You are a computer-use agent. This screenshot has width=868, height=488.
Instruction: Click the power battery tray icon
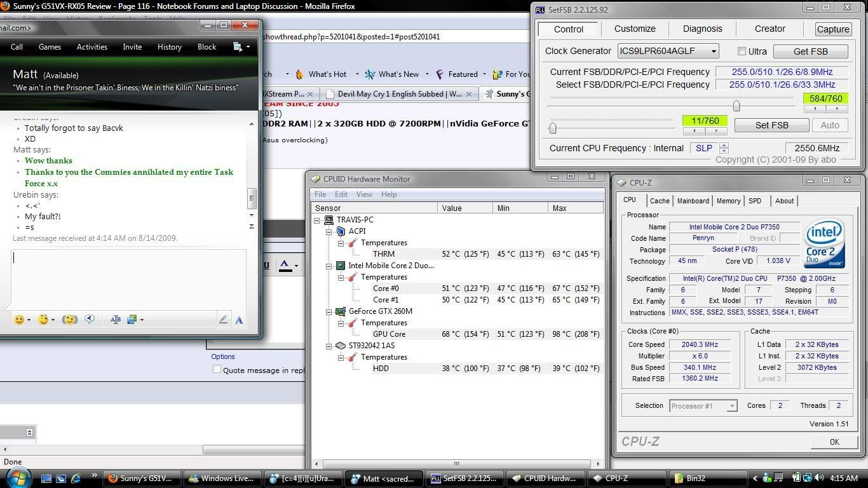click(797, 478)
